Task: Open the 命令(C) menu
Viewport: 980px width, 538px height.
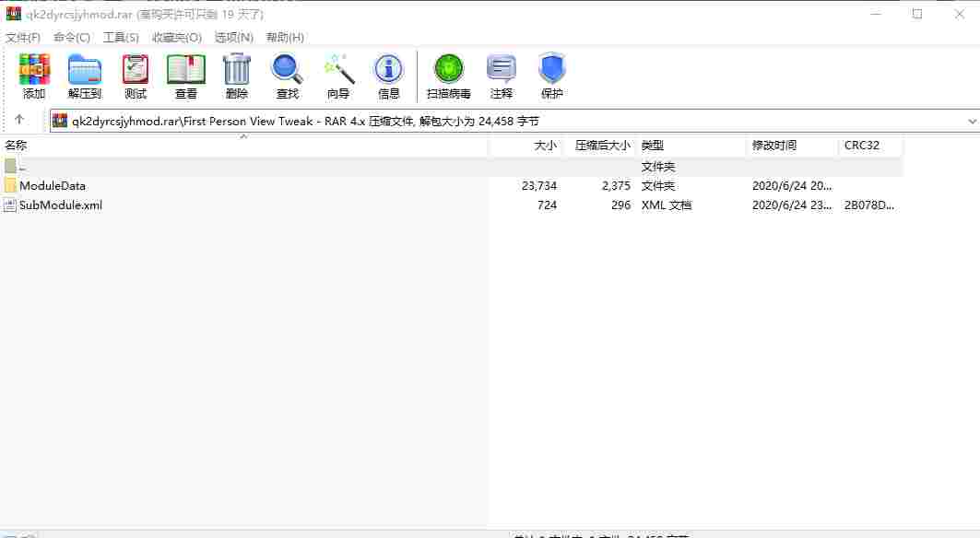Action: point(72,38)
